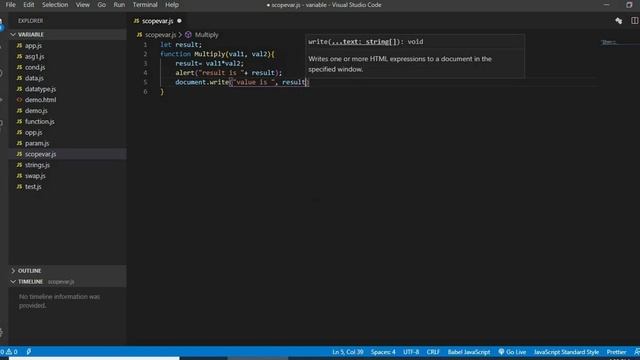
Task: Click the write(...text: string[]) signature hint
Action: click(x=366, y=42)
